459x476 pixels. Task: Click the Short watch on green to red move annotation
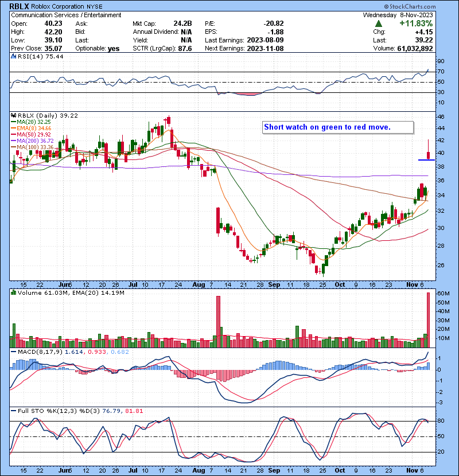click(338, 127)
